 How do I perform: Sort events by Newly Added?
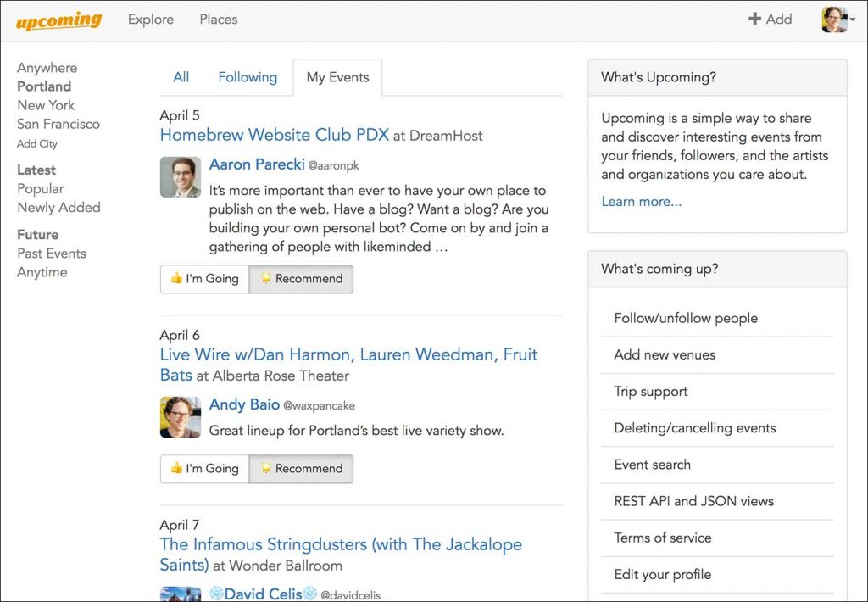coord(58,208)
